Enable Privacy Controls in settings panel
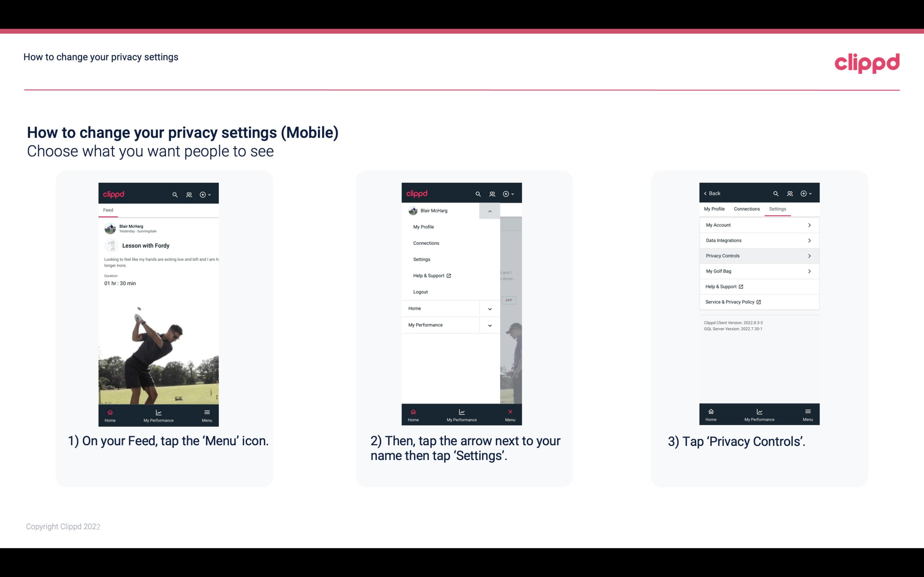This screenshot has width=924, height=577. (758, 255)
